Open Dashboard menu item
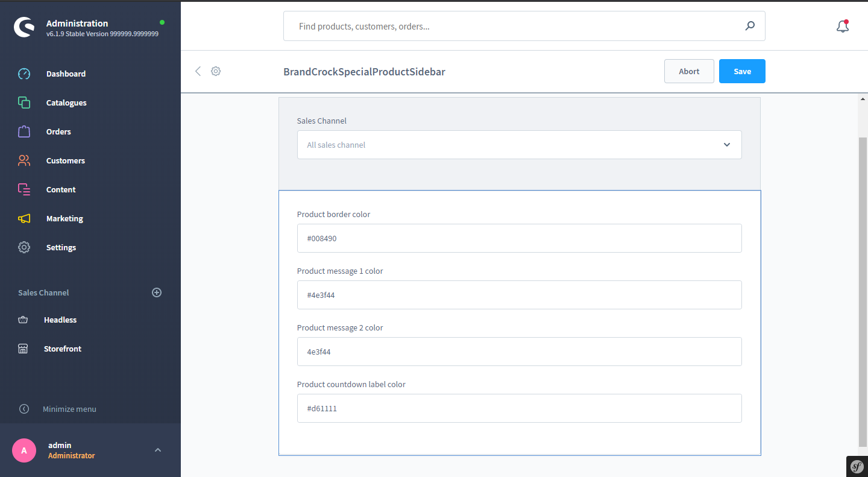Viewport: 868px width, 477px height. pos(66,74)
